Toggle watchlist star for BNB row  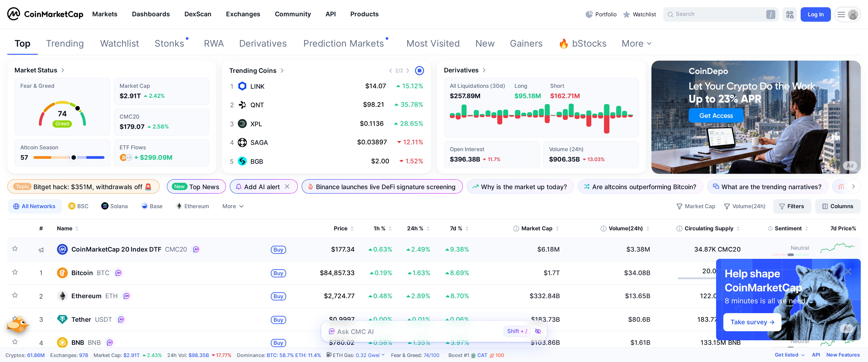(x=15, y=342)
